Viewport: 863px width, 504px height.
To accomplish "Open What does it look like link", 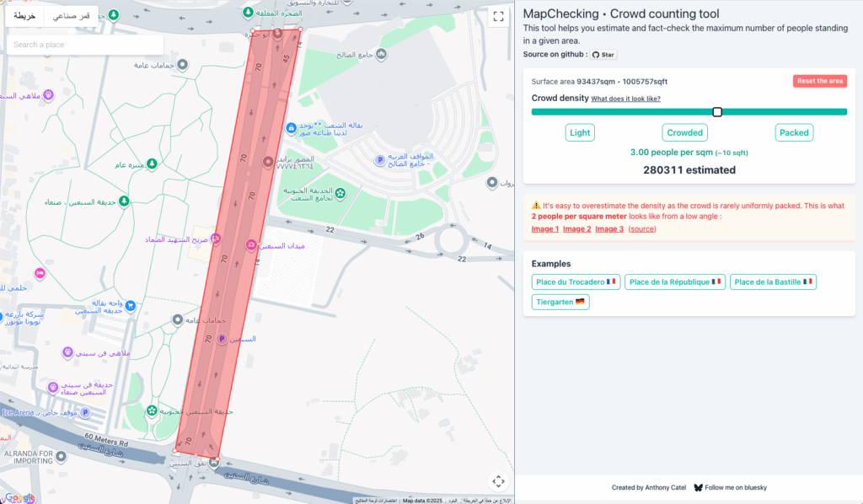I will (x=625, y=99).
